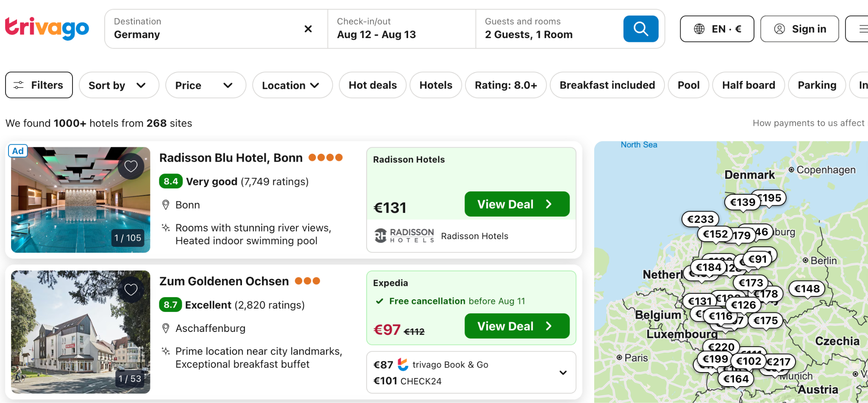The height and width of the screenshot is (403, 868).
Task: Toggle the Breakfast included filter
Action: tap(607, 85)
